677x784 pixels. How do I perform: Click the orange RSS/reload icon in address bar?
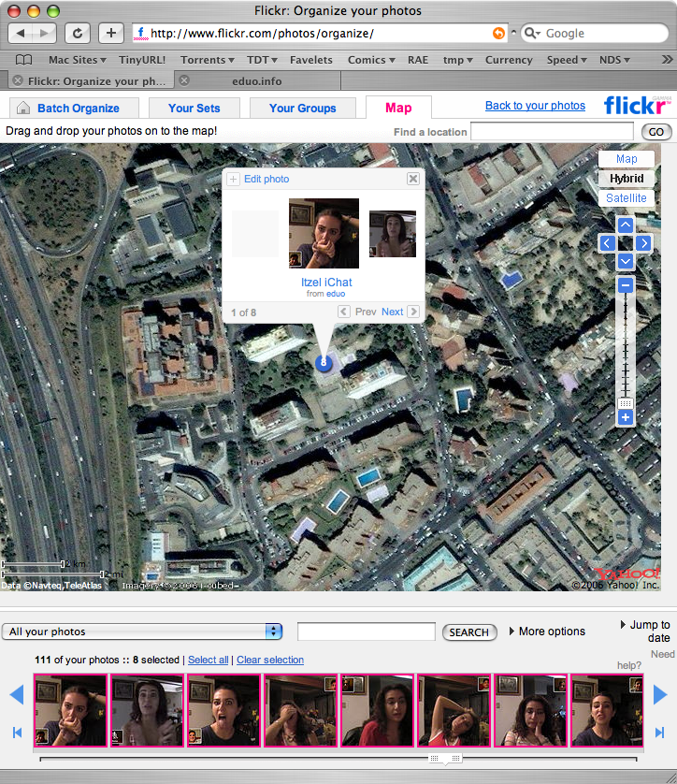pyautogui.click(x=498, y=34)
